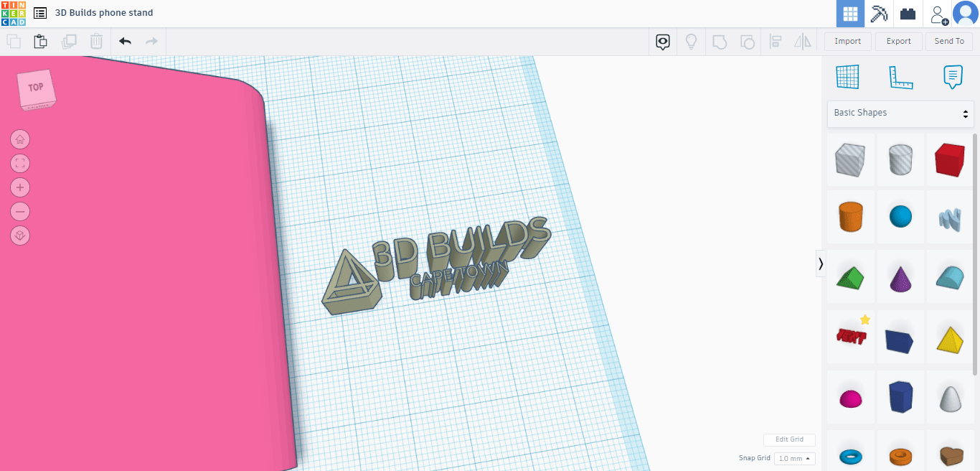Screen dimensions: 980x471
Task: Open the Basic Shapes dropdown
Action: 900,113
